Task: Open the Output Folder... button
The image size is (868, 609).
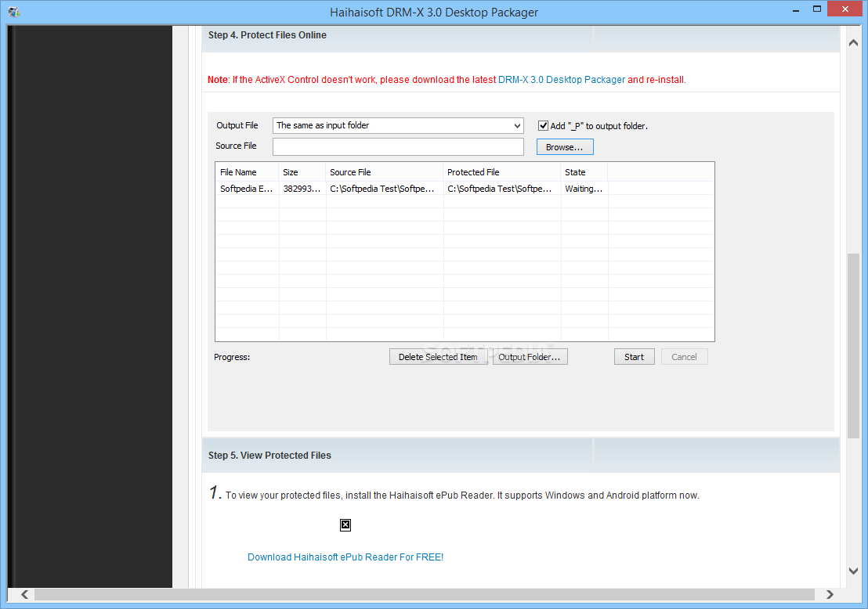Action: tap(530, 357)
